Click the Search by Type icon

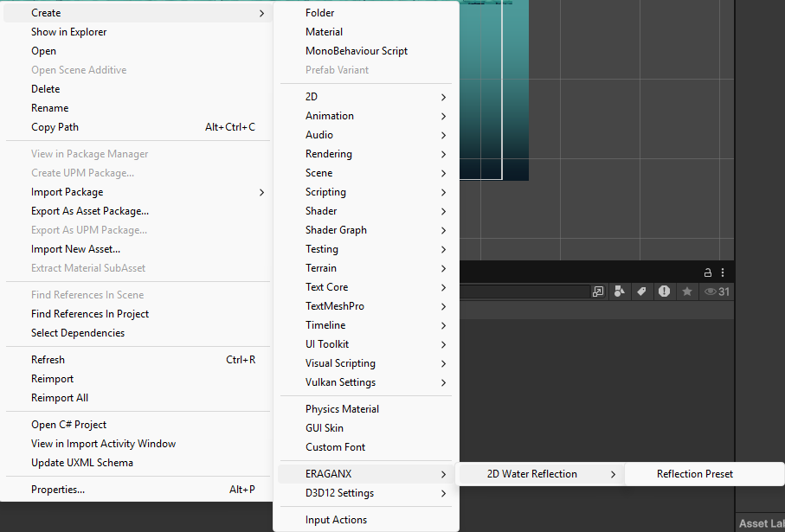(x=620, y=292)
